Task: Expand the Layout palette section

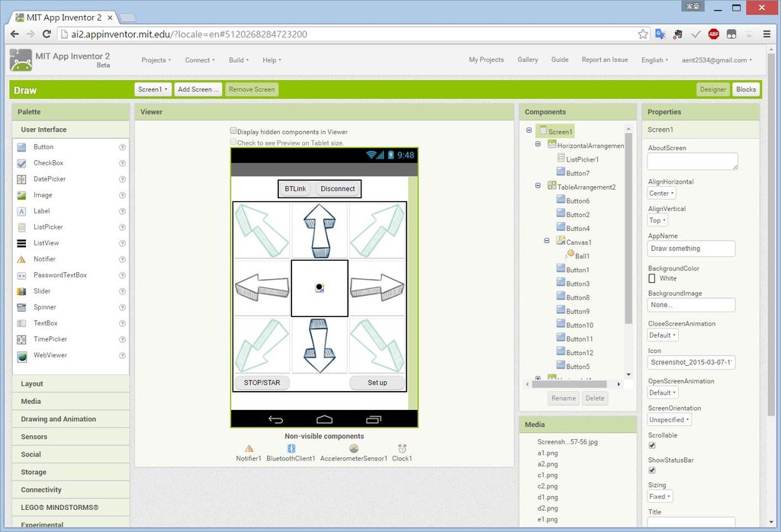Action: (x=71, y=383)
